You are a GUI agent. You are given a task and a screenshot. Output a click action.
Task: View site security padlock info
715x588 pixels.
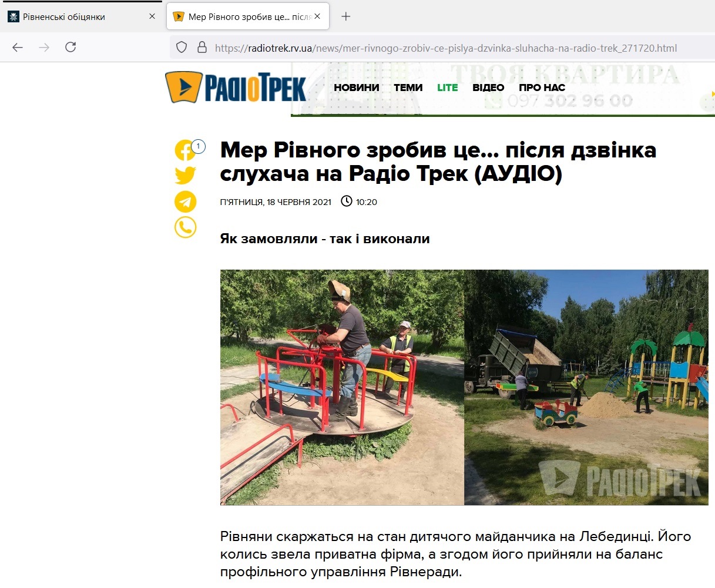click(202, 48)
